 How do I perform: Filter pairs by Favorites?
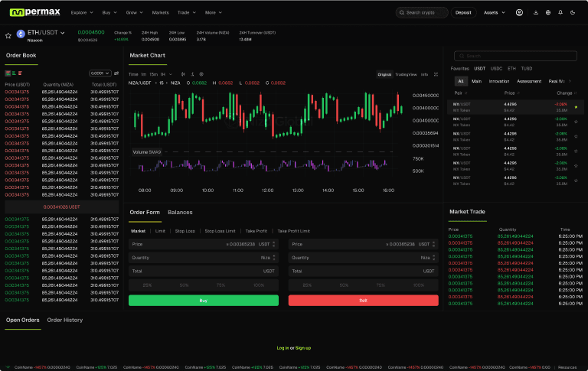459,69
